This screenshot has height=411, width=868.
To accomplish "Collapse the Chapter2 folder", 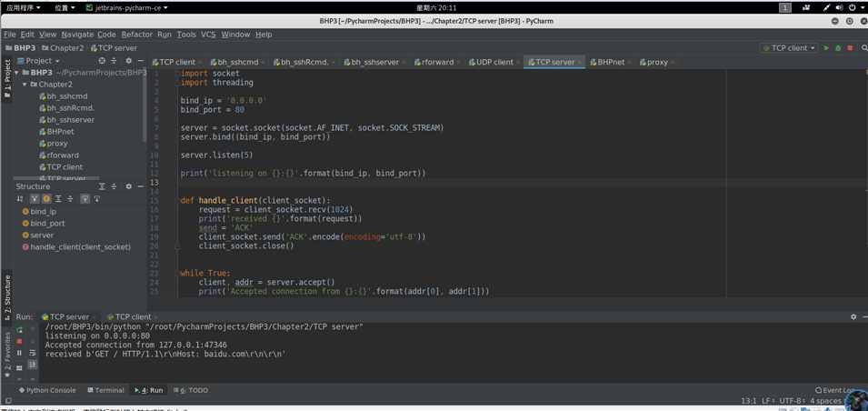I will (x=25, y=85).
